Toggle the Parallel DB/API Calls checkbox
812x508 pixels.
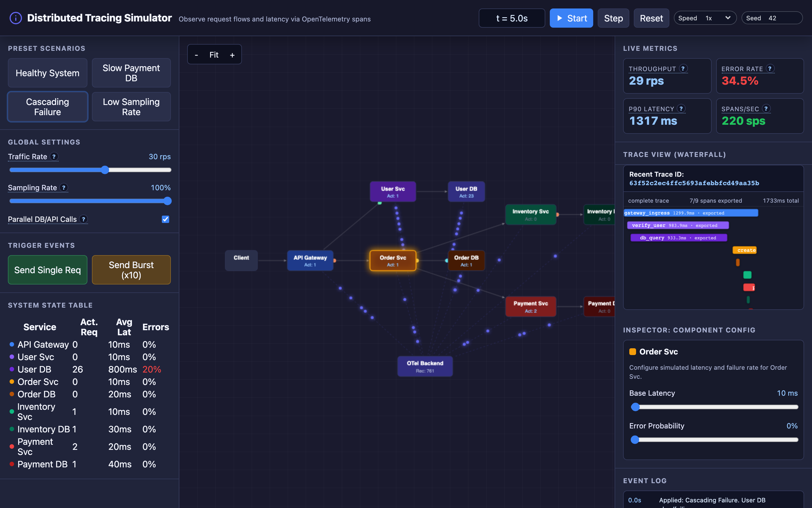click(166, 219)
